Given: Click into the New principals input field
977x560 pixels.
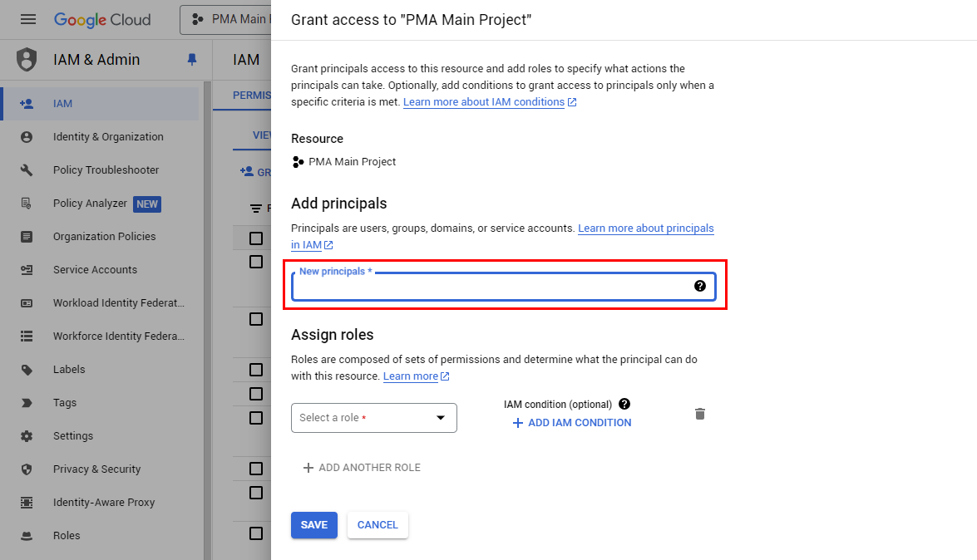Looking at the screenshot, I should pos(491,287).
